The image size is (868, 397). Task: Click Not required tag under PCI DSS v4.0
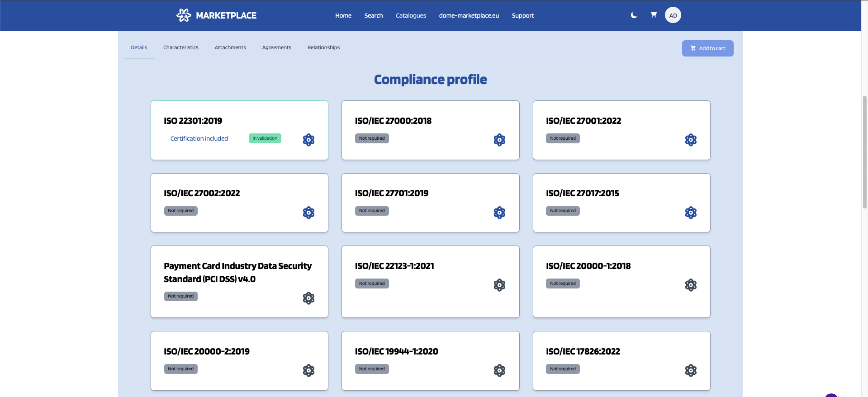180,296
